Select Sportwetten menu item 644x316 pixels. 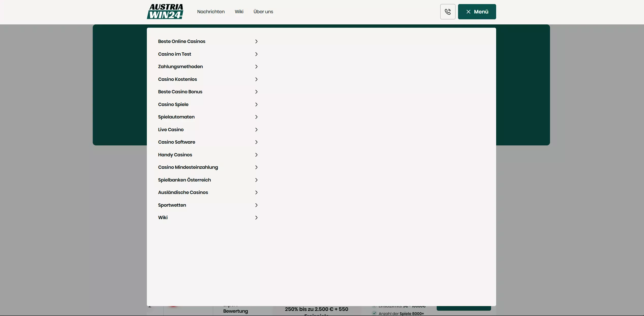[172, 205]
